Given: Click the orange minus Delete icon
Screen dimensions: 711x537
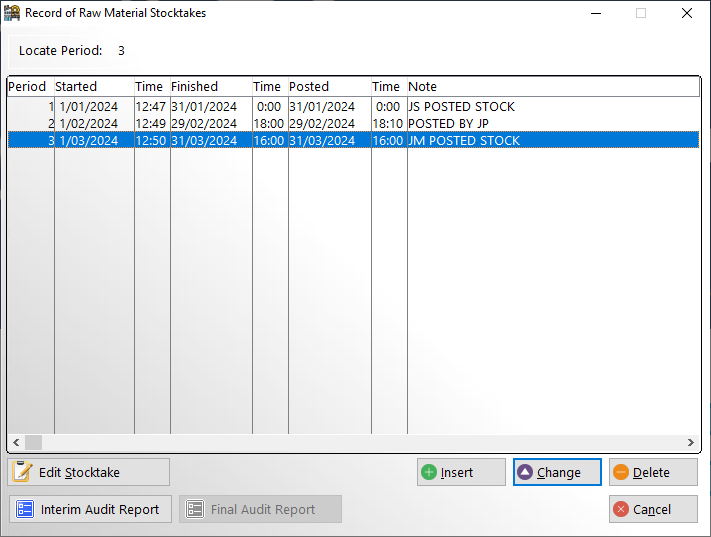Looking at the screenshot, I should pyautogui.click(x=621, y=472).
